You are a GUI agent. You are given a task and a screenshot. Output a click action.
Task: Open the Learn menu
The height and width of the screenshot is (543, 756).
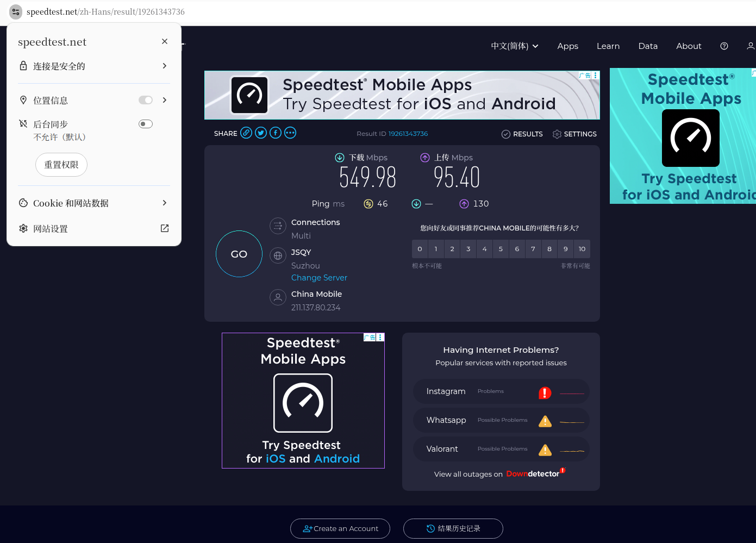tap(608, 46)
